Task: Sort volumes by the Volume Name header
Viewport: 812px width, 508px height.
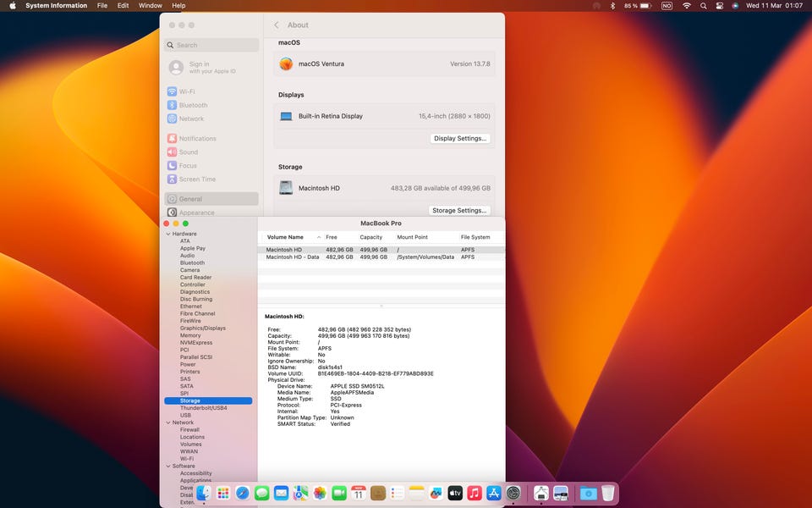Action: (x=285, y=238)
